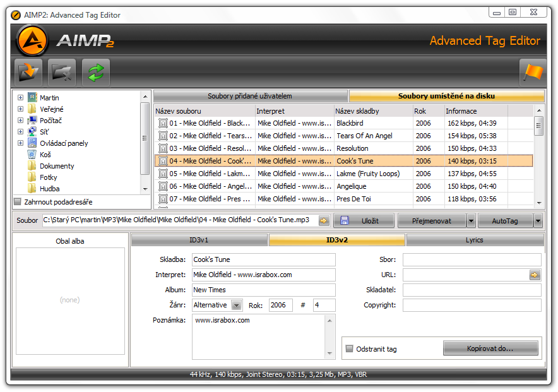Click the file list vertical scrollbar thumb
Screen dimensions: 558x392
click(x=538, y=126)
